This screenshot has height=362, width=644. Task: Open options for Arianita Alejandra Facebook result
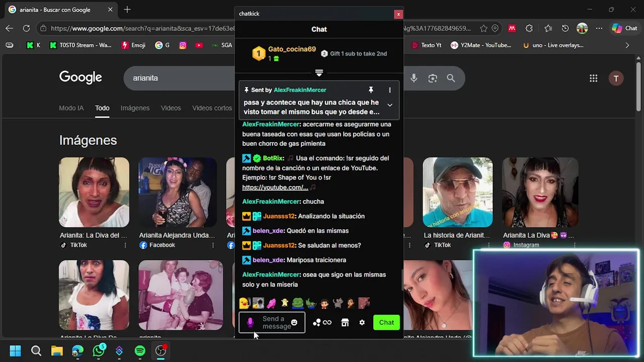[213, 245]
